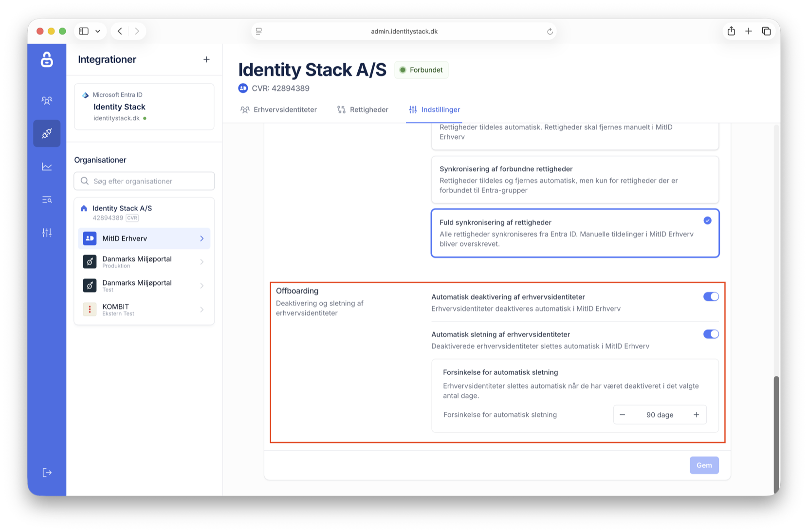Add a new integration with plus icon
The width and height of the screenshot is (808, 532).
[x=206, y=59]
